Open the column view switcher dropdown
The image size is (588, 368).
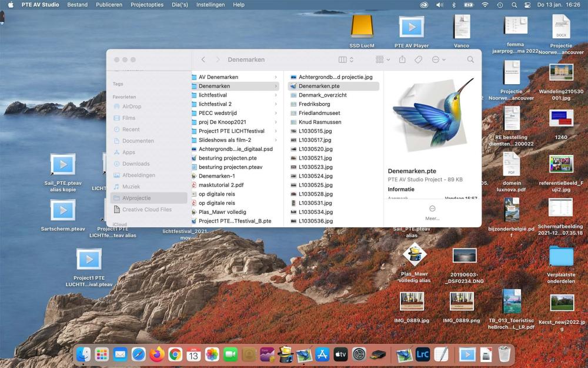[x=346, y=59]
